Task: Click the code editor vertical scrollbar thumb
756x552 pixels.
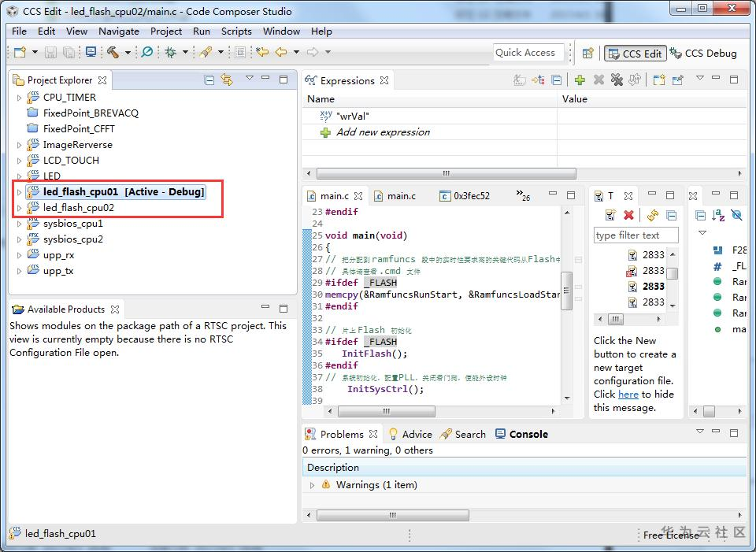Action: (x=566, y=291)
